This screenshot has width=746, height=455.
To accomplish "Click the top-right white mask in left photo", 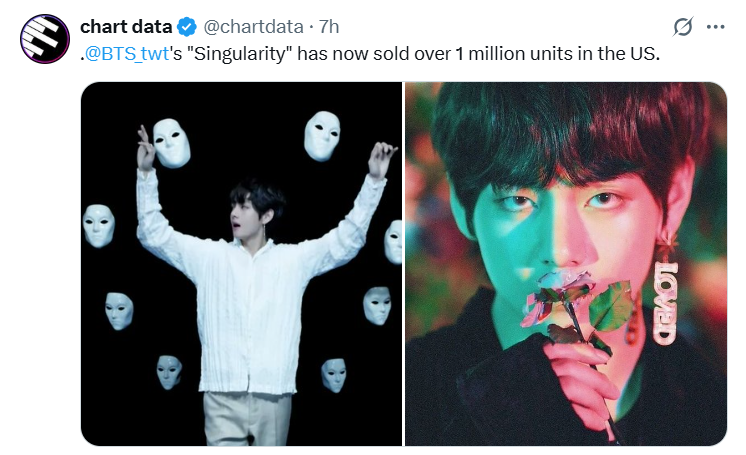I will (x=322, y=136).
